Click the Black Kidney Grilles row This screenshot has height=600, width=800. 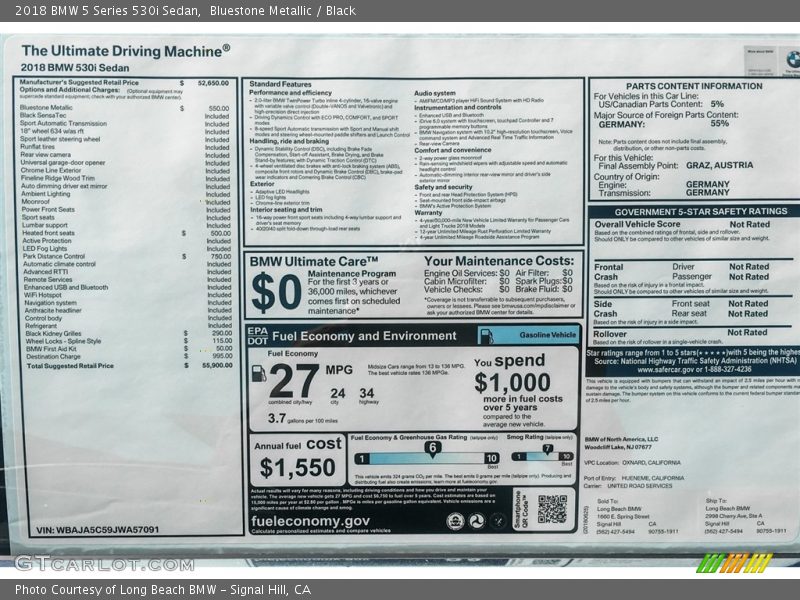129,333
